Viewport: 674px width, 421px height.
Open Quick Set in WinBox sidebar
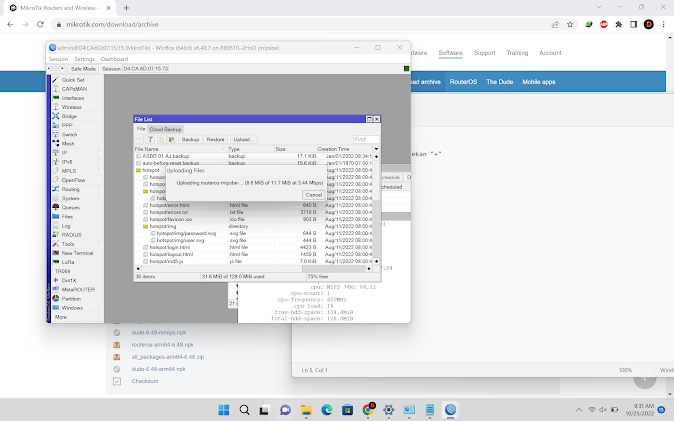[x=73, y=80]
